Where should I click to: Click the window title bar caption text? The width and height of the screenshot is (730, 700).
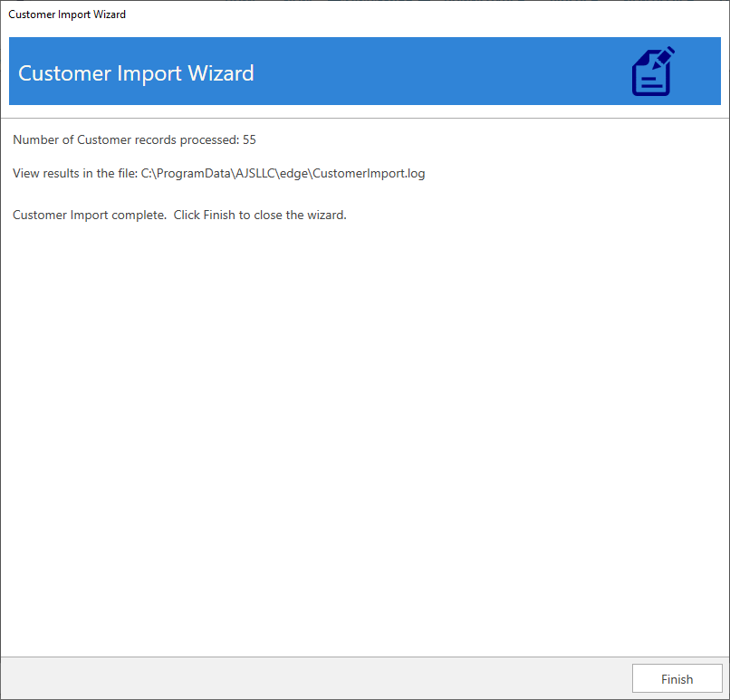[x=67, y=14]
